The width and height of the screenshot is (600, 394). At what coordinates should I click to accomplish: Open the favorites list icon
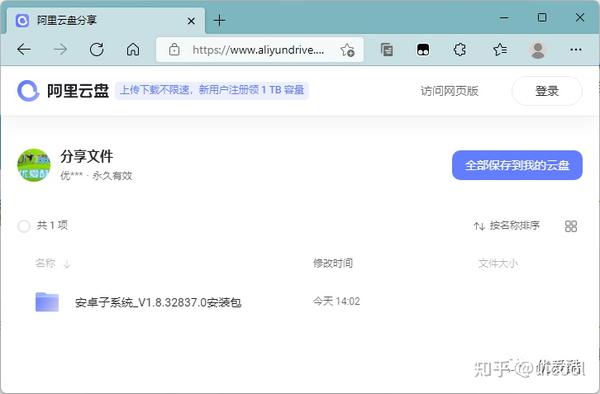500,50
